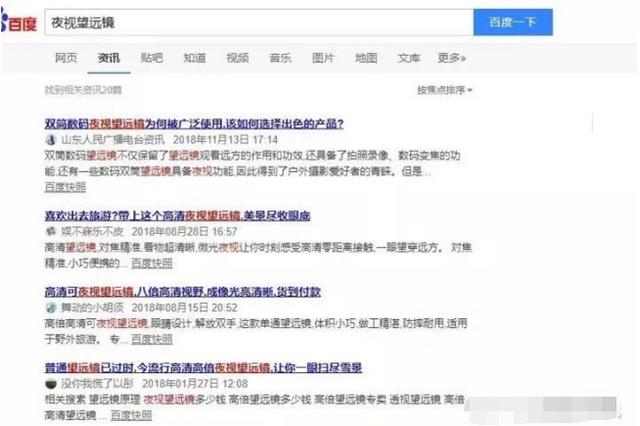640x426 pixels.
Task: Switch to the 贴吧 tab
Action: pyautogui.click(x=152, y=58)
